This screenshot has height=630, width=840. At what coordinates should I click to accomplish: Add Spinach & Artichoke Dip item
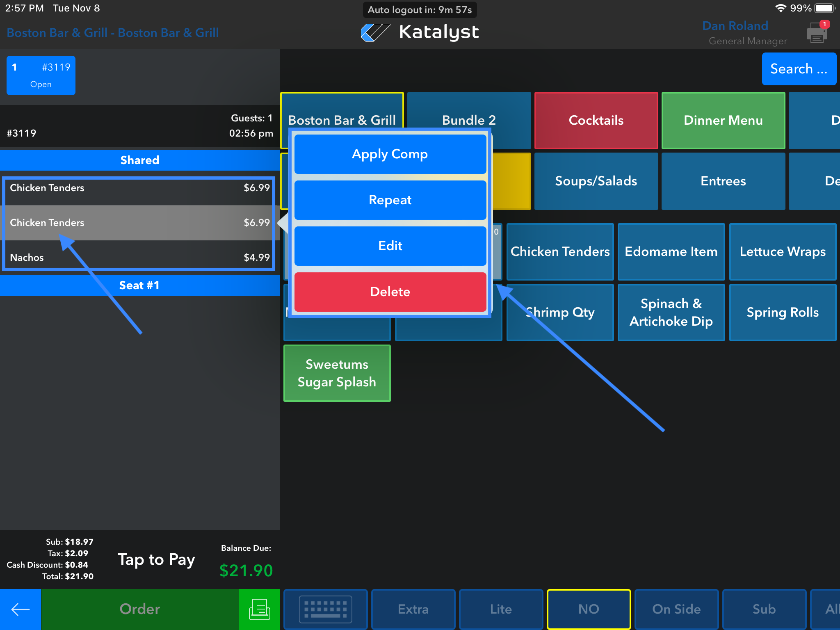[671, 313]
